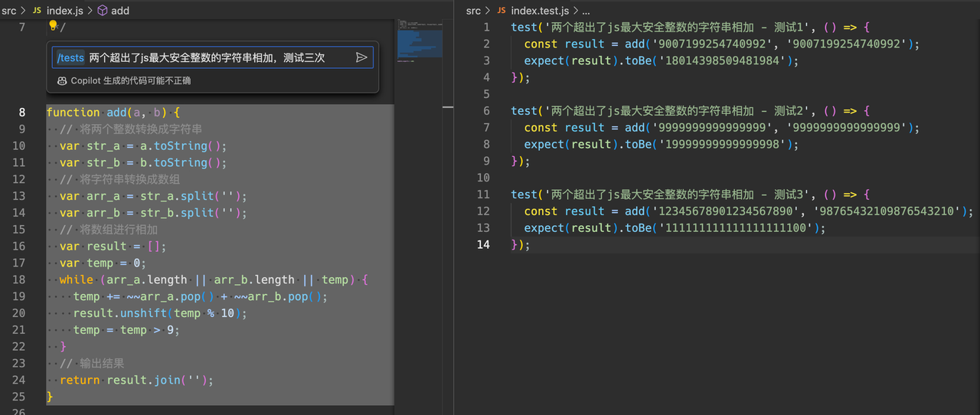Click on 'var result = [];' line
Screen dimensions: 980x415
113,246
